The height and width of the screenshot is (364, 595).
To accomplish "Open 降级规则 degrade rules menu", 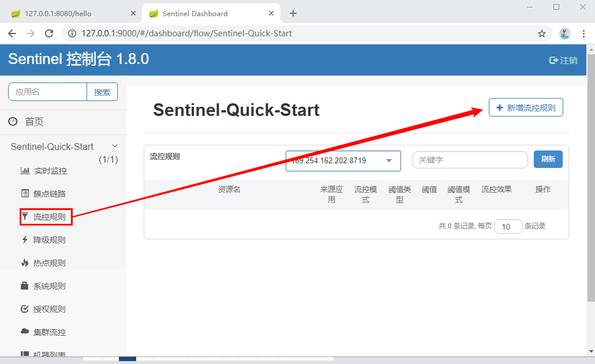I will (x=43, y=240).
